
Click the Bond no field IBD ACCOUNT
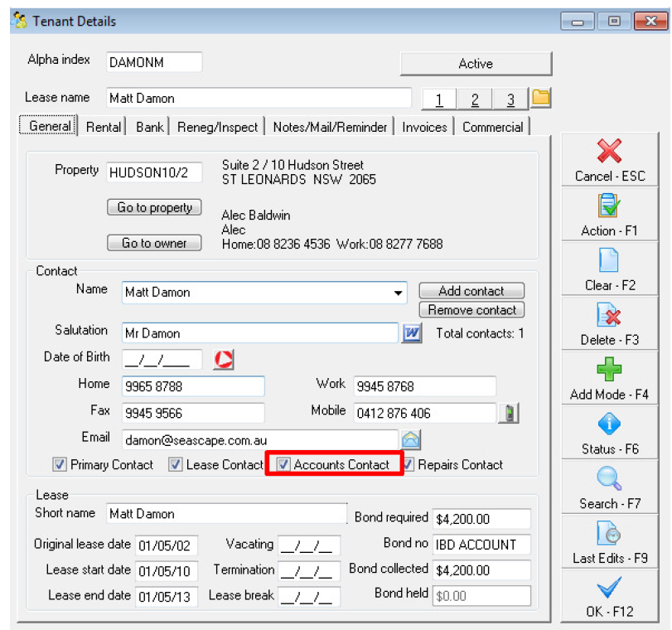pos(481,545)
